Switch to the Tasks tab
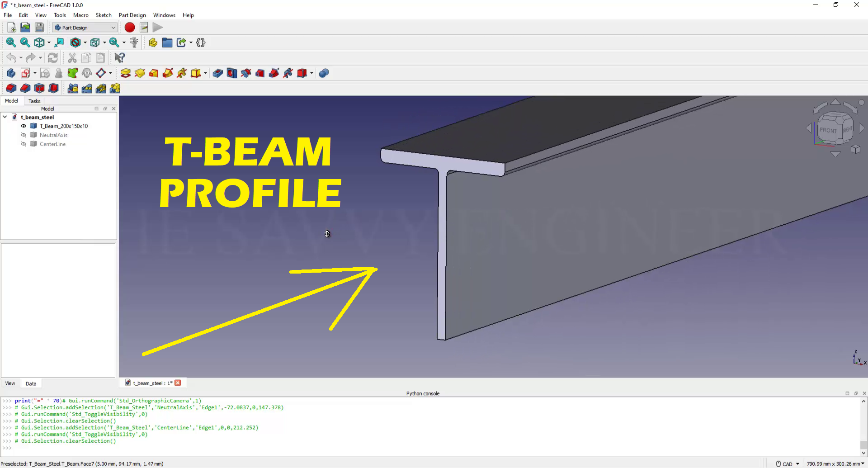868x468 pixels. click(34, 101)
